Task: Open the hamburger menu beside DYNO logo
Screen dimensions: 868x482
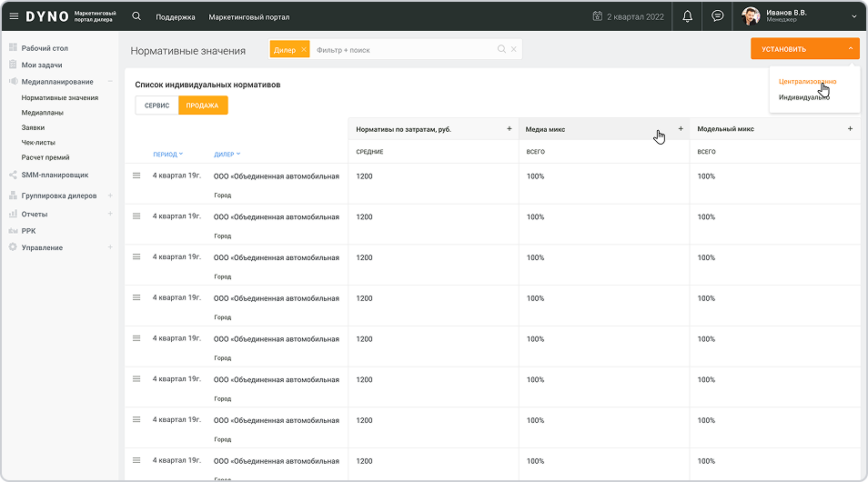Action: coord(14,16)
